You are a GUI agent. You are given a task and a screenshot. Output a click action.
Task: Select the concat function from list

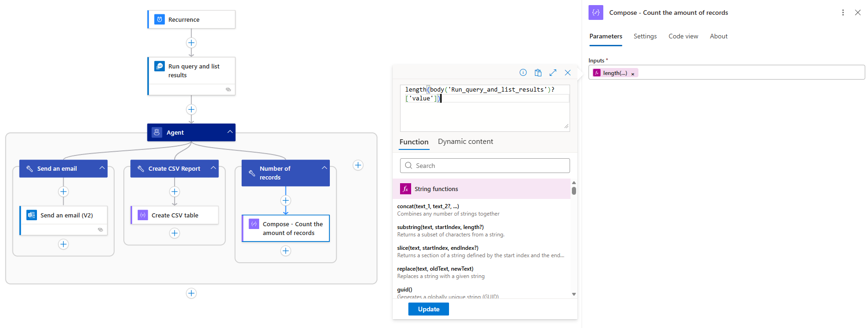point(428,206)
